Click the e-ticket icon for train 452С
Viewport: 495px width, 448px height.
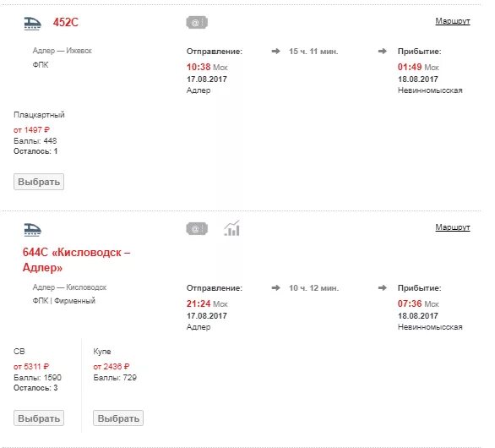point(197,23)
